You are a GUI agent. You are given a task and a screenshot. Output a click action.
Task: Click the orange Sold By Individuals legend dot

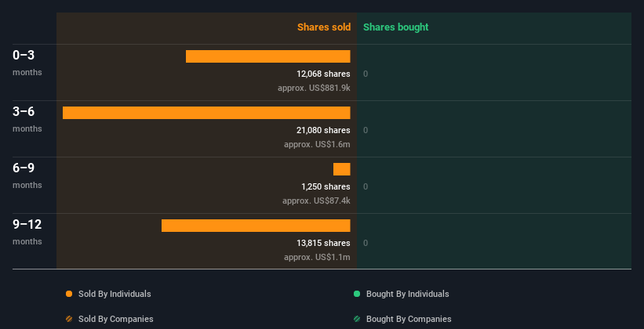pos(69,294)
